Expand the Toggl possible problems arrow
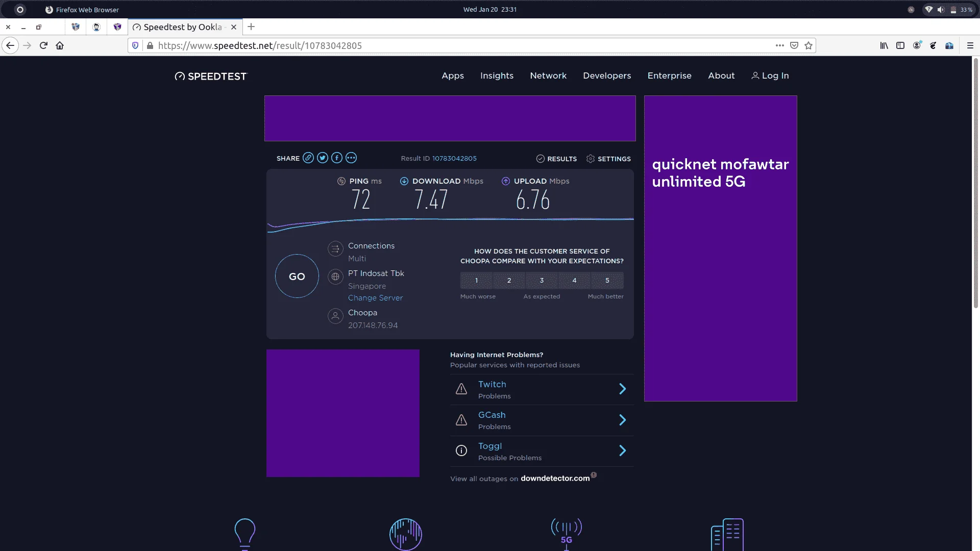The width and height of the screenshot is (980, 551). point(622,450)
